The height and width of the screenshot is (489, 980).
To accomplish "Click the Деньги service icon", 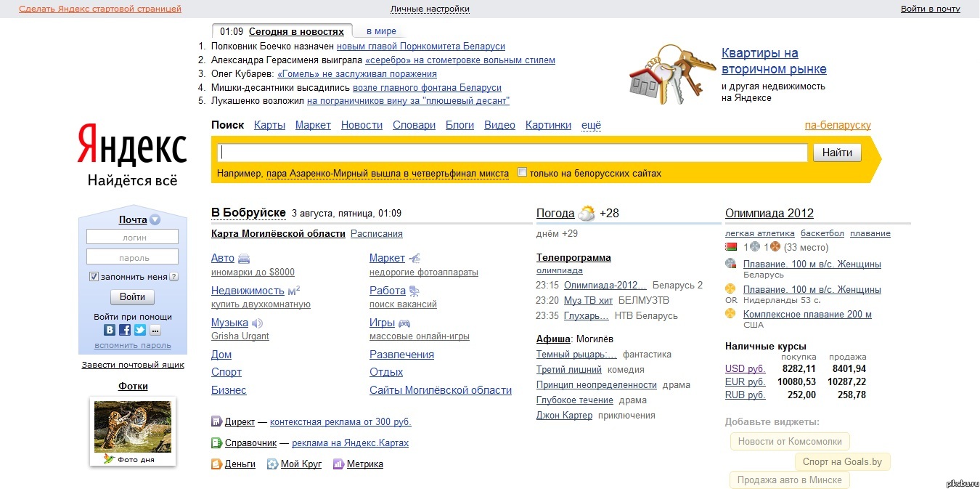I will (x=216, y=464).
